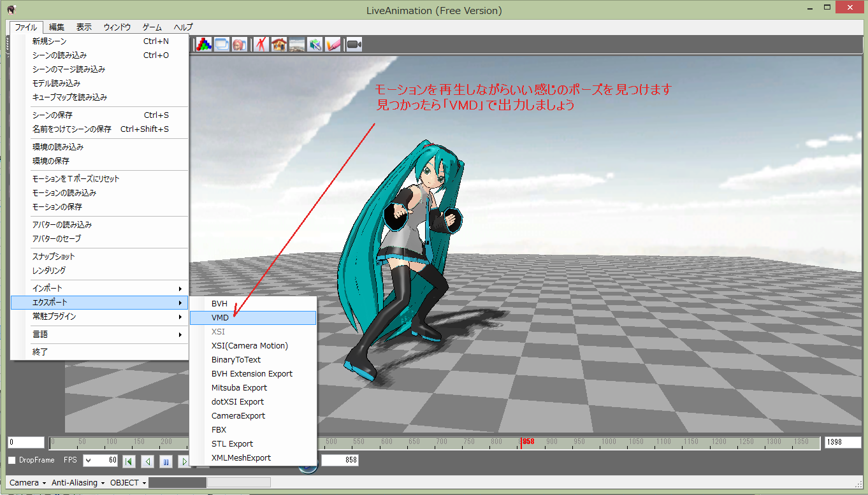Select アバターのセーブ menu item
This screenshot has height=495, width=868.
100,239
